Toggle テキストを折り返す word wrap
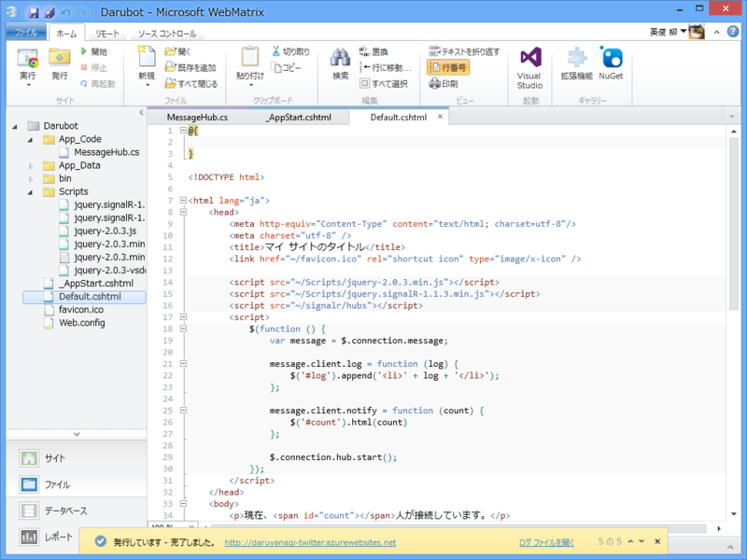The width and height of the screenshot is (747, 560). pos(464,51)
